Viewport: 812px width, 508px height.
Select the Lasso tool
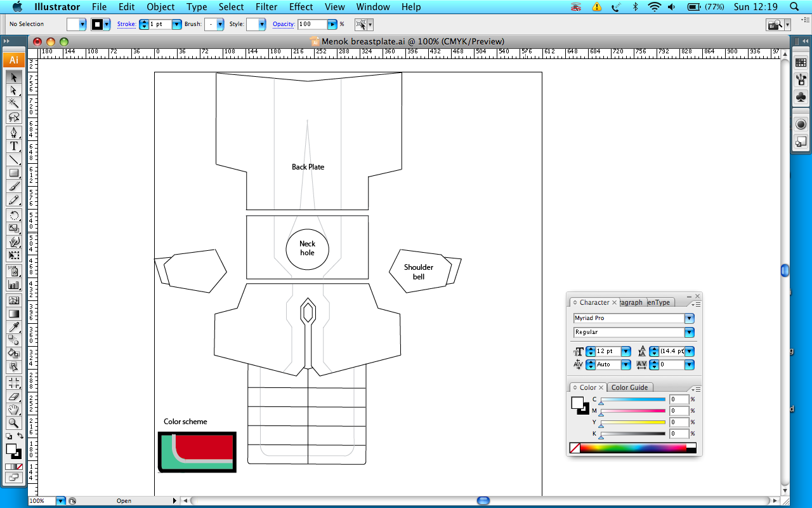pos(14,117)
